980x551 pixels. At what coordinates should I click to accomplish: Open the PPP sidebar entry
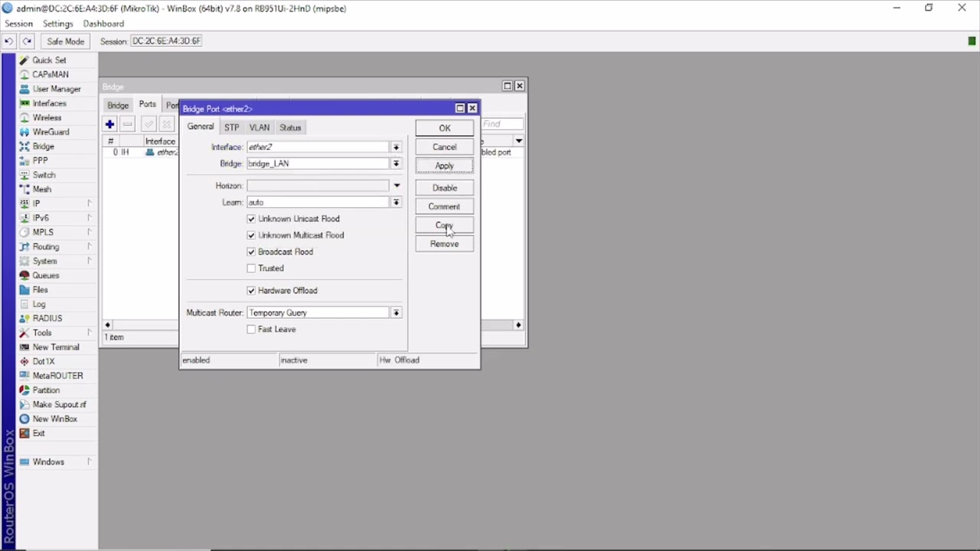pyautogui.click(x=40, y=161)
